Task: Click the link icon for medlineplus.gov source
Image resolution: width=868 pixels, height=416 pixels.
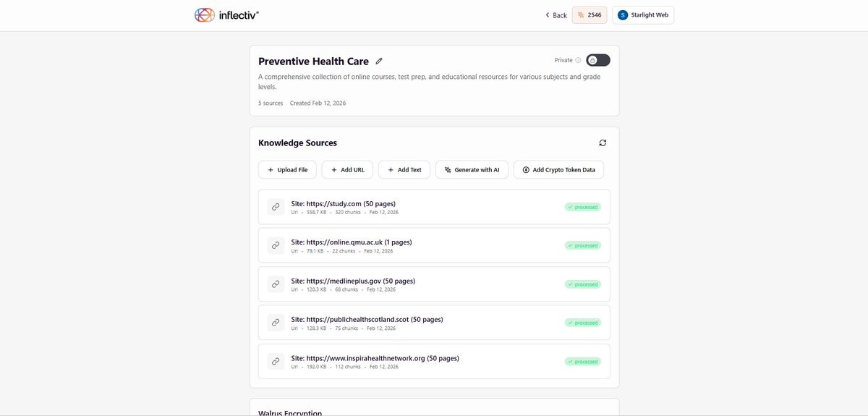Action: [x=276, y=284]
